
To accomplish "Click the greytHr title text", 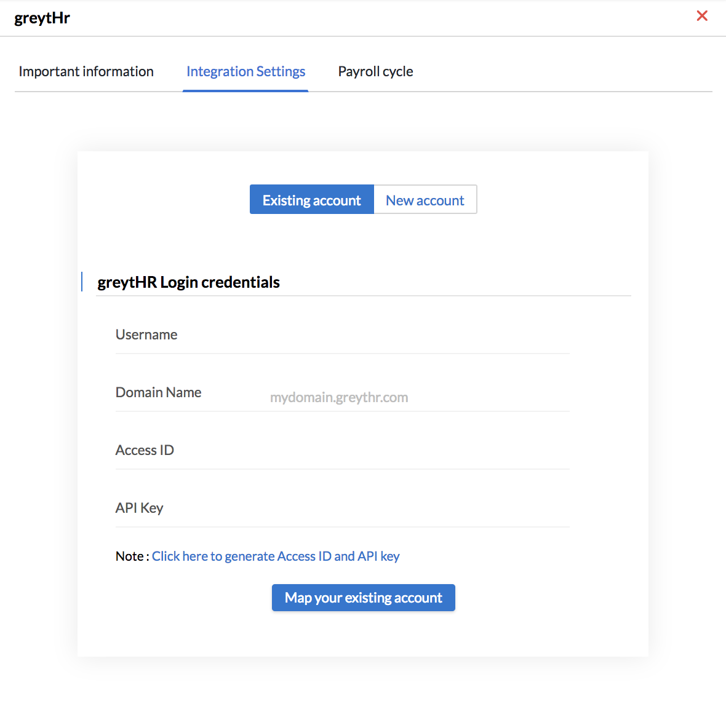I will (x=42, y=18).
